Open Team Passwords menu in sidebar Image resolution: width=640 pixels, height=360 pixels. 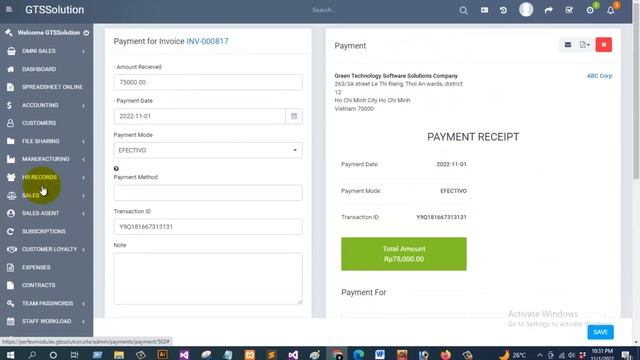pos(47,303)
